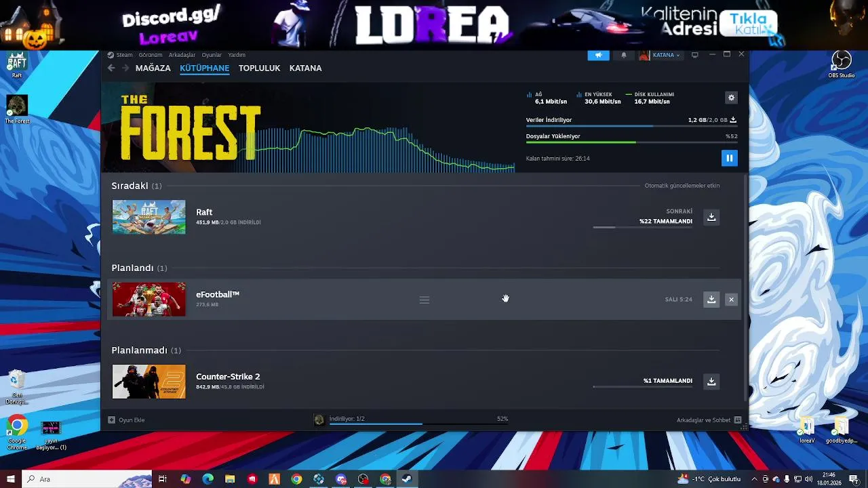Click the Dosyalar Yükleniyor progress bar
868x488 pixels.
click(x=631, y=142)
